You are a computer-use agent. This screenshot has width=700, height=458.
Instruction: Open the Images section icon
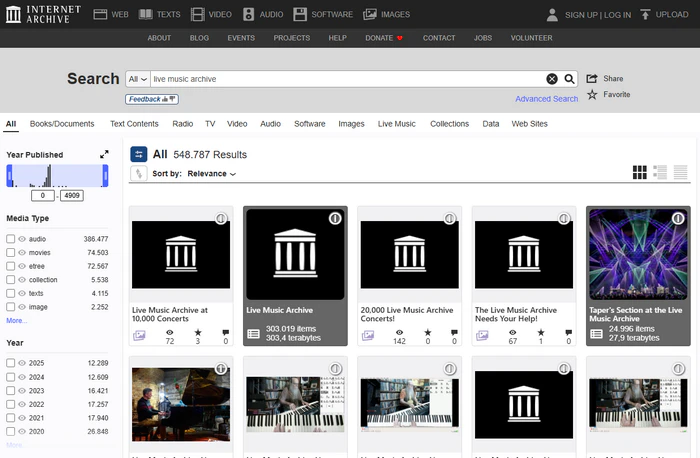[370, 14]
